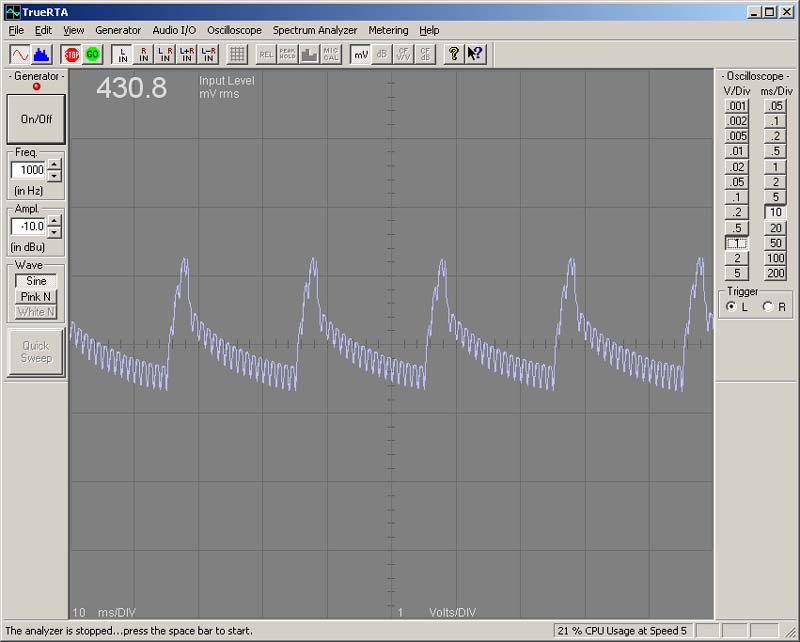The width and height of the screenshot is (800, 642).
Task: Click the red STOP icon
Action: coord(71,54)
